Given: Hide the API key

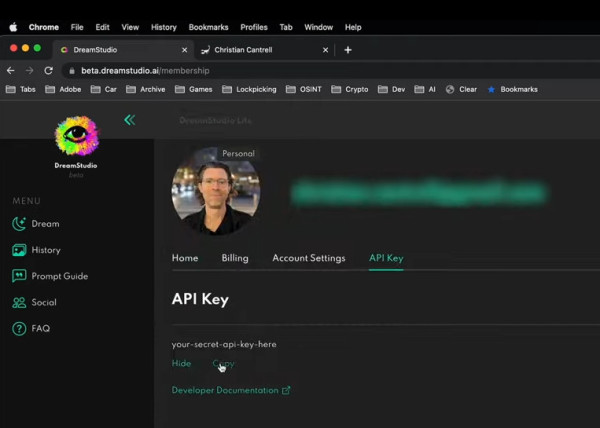Looking at the screenshot, I should coord(181,363).
